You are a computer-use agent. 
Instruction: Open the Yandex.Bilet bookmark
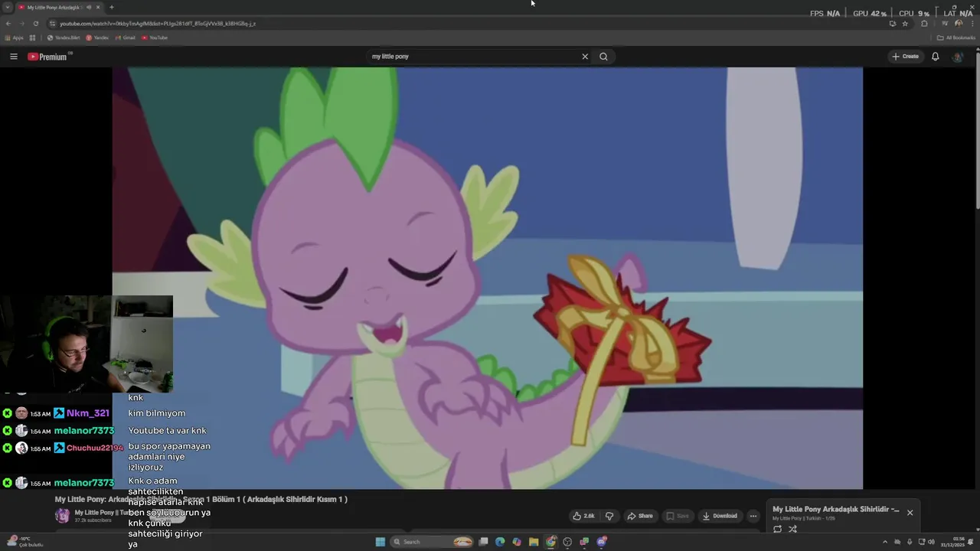click(64, 37)
